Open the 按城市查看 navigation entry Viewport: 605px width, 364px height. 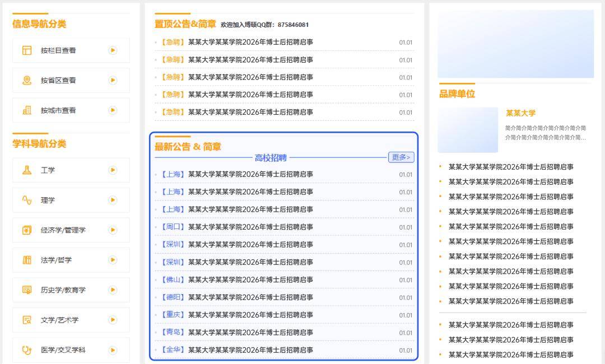(71, 110)
